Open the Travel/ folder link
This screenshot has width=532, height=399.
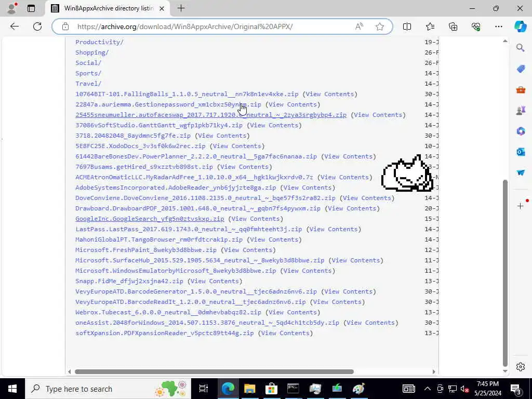[88, 84]
